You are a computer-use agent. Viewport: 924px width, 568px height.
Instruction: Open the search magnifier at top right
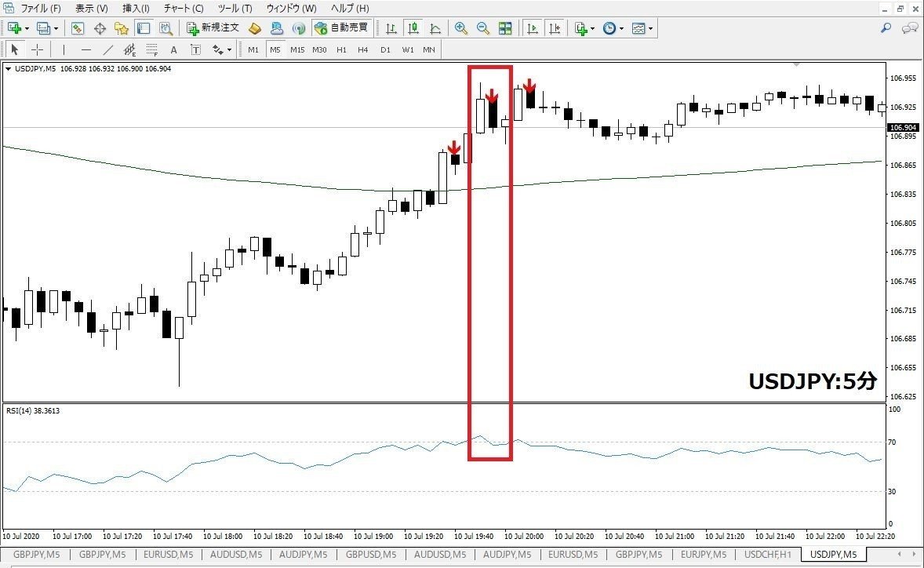pyautogui.click(x=886, y=27)
